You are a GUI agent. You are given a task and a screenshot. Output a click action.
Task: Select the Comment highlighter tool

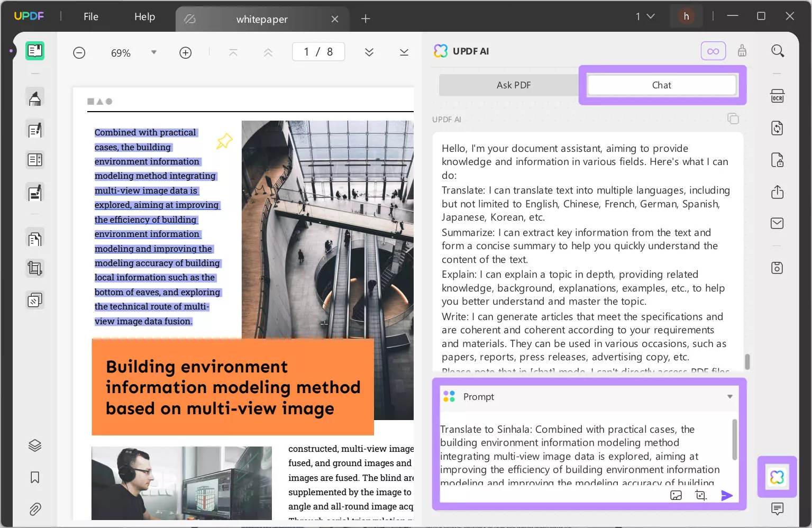point(35,98)
